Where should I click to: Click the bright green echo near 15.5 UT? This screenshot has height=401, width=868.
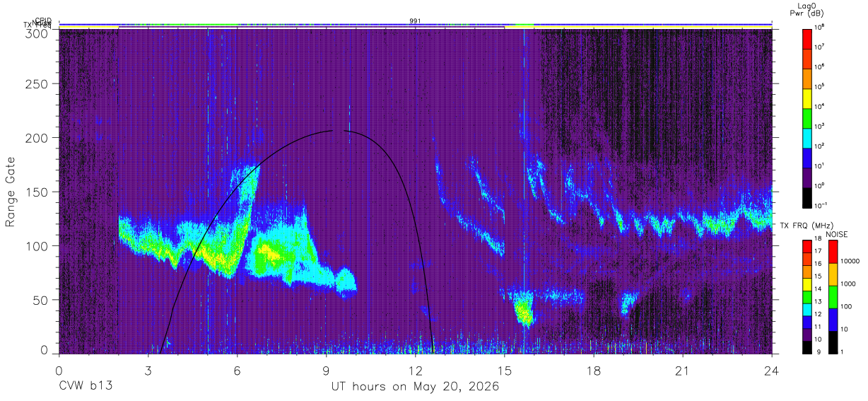point(523,310)
